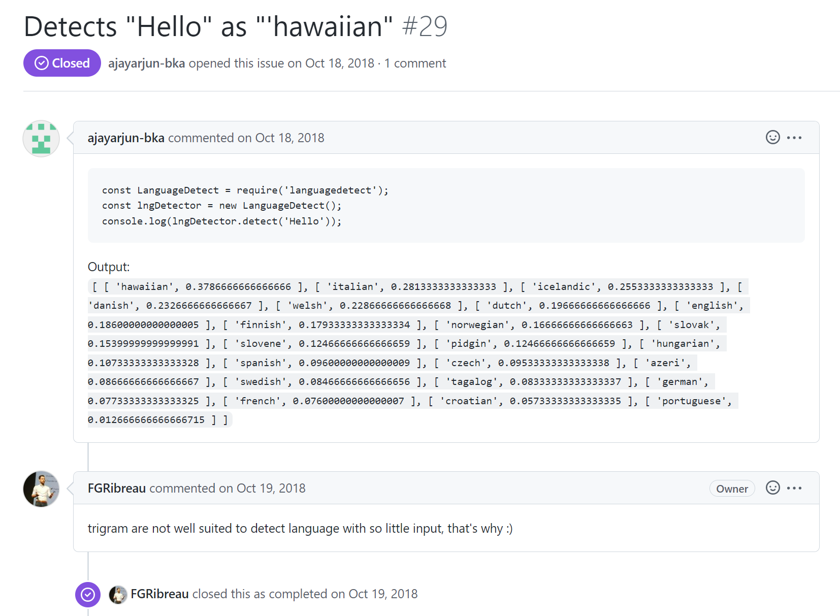This screenshot has height=616, width=840.
Task: Select the Owner label on FGRibreau's comment
Action: 732,488
